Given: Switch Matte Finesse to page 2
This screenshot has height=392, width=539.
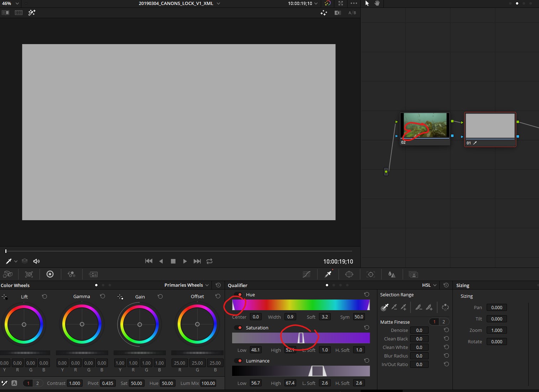Looking at the screenshot, I should pyautogui.click(x=444, y=322).
